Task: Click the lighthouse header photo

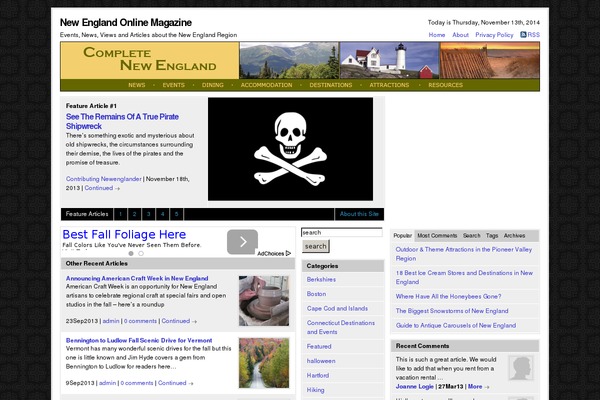Action: point(389,60)
